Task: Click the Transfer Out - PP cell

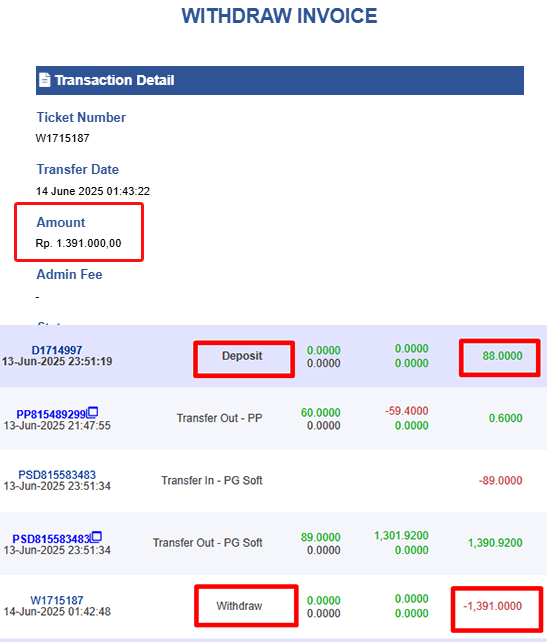Action: pos(219,418)
